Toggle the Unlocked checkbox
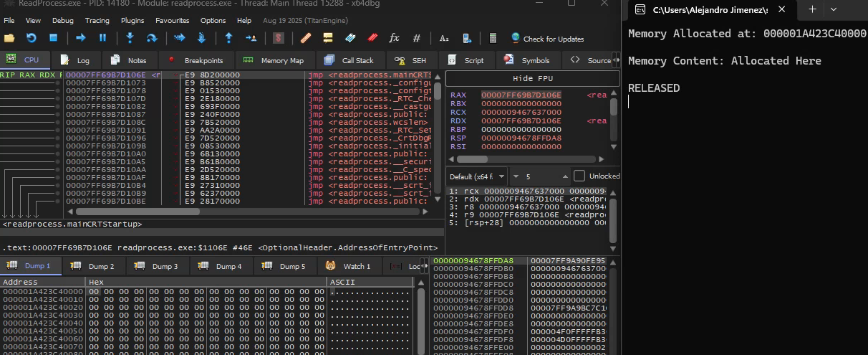This screenshot has width=868, height=355. click(579, 176)
